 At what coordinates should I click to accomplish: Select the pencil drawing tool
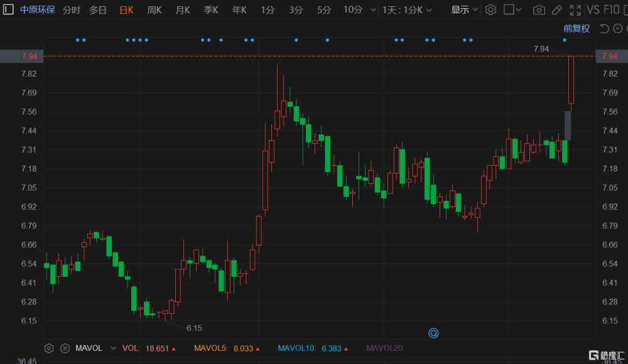pos(556,10)
